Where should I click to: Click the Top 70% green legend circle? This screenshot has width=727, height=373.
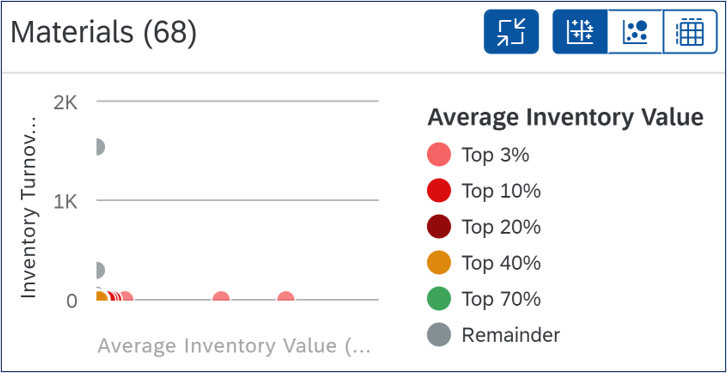click(439, 299)
